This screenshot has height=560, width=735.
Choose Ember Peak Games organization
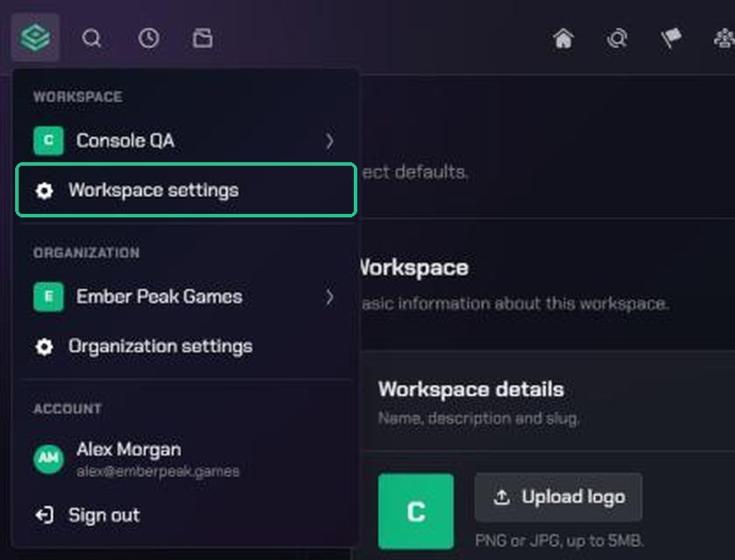pos(186,297)
